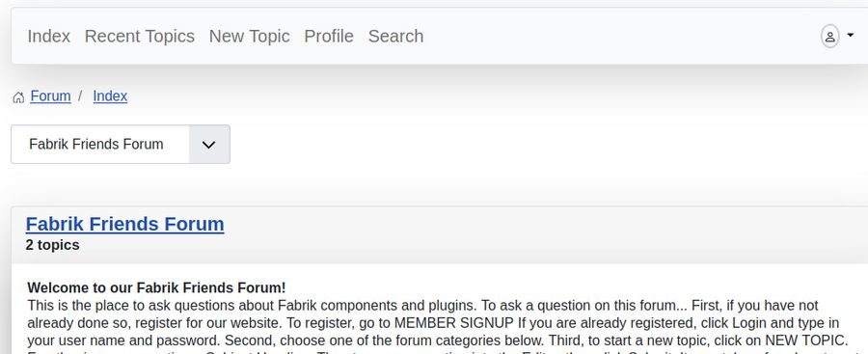Click the "2 topics" count label
Screen dimensions: 868x354
click(x=53, y=245)
